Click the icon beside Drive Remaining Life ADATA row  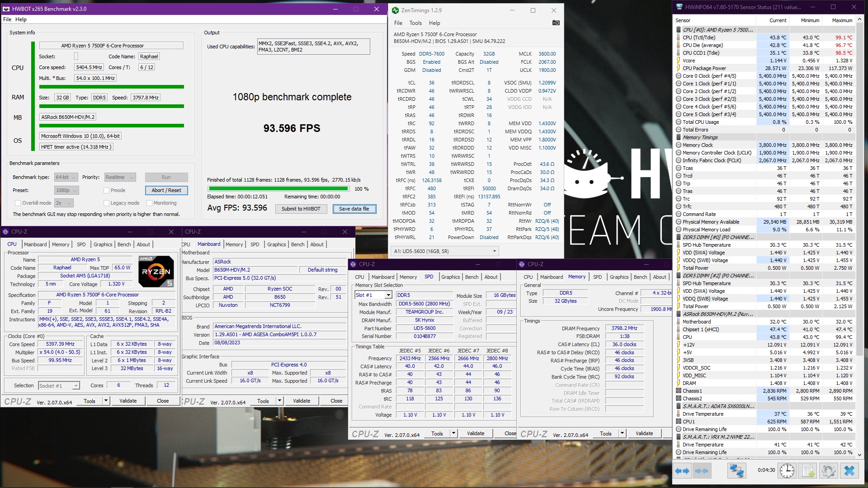click(x=679, y=429)
